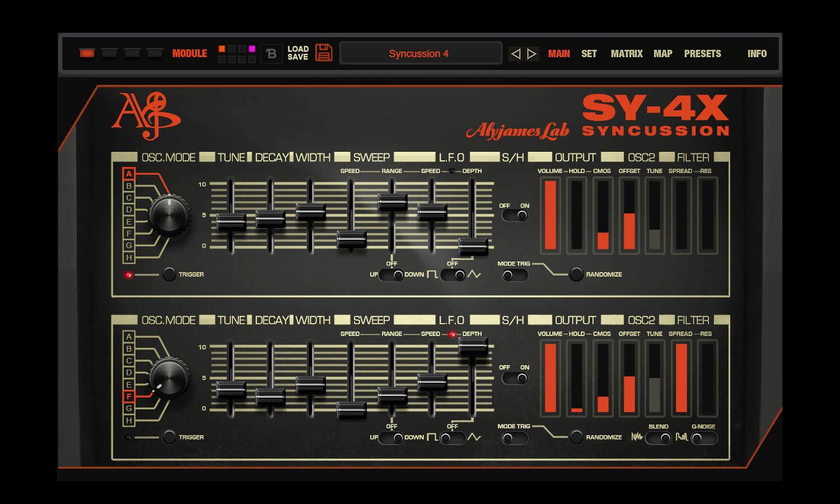Select osc mode H in top module
Screen dimensions: 840x504
coord(129,258)
